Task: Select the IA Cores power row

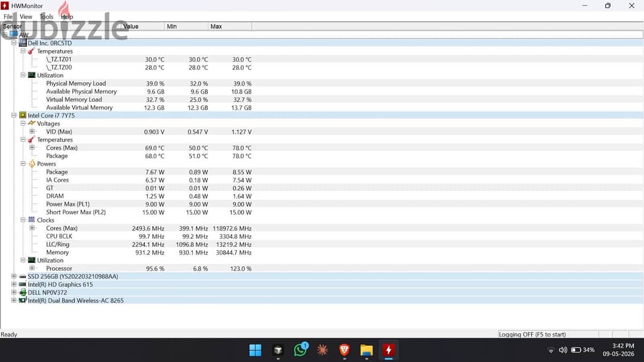Action: click(x=321, y=180)
